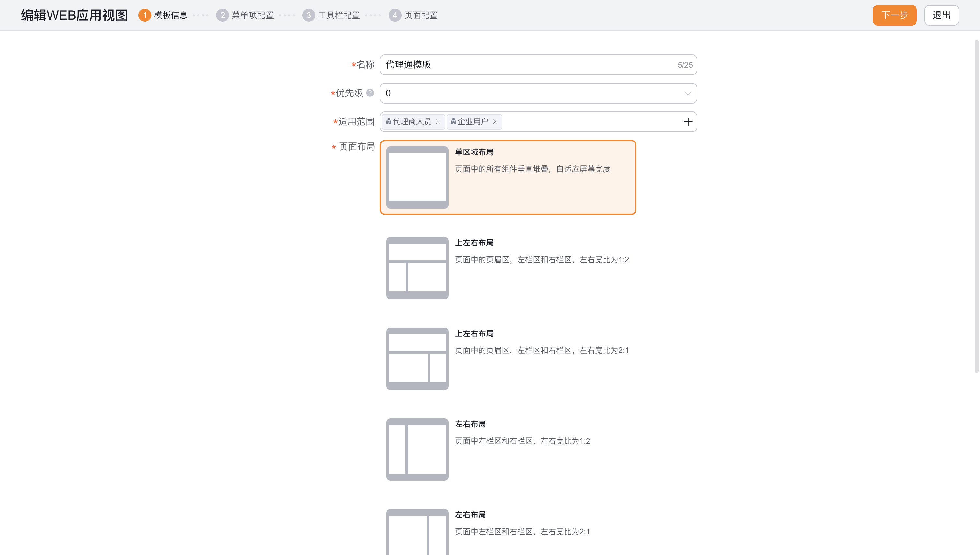
Task: Click the 代理商人员 user-group icon
Action: (x=388, y=121)
